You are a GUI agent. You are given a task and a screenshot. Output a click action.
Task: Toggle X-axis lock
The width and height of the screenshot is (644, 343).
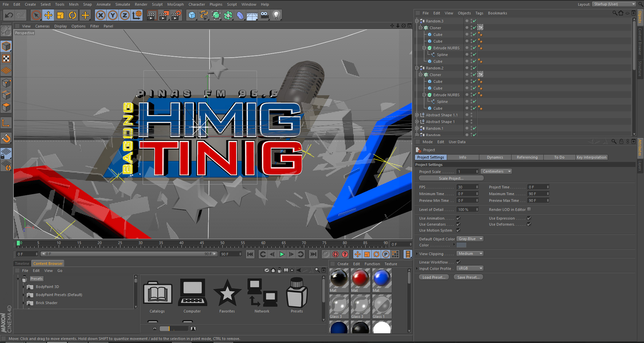(x=101, y=15)
